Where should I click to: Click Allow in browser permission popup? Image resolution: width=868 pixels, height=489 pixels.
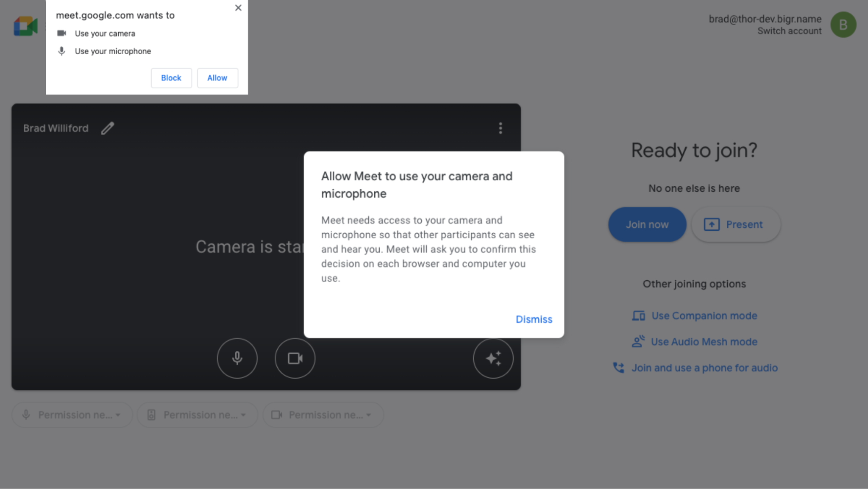point(217,78)
